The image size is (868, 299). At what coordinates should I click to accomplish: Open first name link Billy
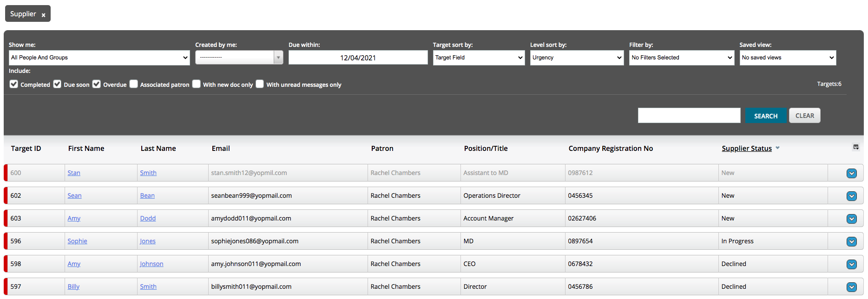pyautogui.click(x=73, y=286)
